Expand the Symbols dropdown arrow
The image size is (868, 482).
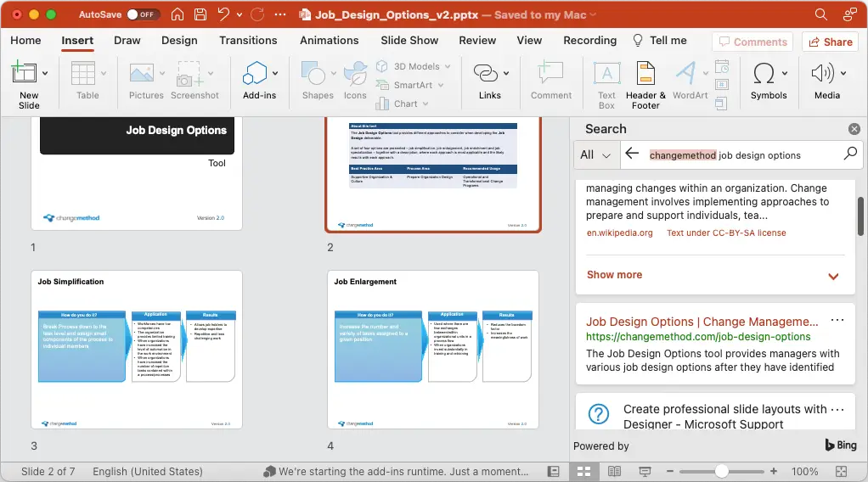pyautogui.click(x=785, y=73)
